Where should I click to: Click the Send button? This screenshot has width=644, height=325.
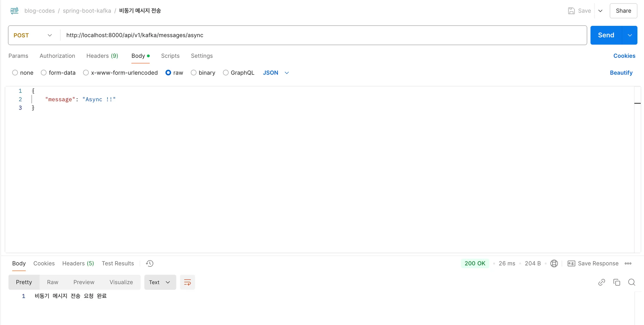(606, 35)
